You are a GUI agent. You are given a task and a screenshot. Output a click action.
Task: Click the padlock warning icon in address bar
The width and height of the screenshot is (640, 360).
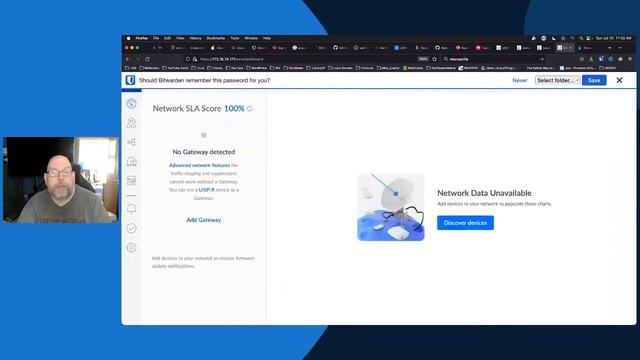tap(195, 59)
